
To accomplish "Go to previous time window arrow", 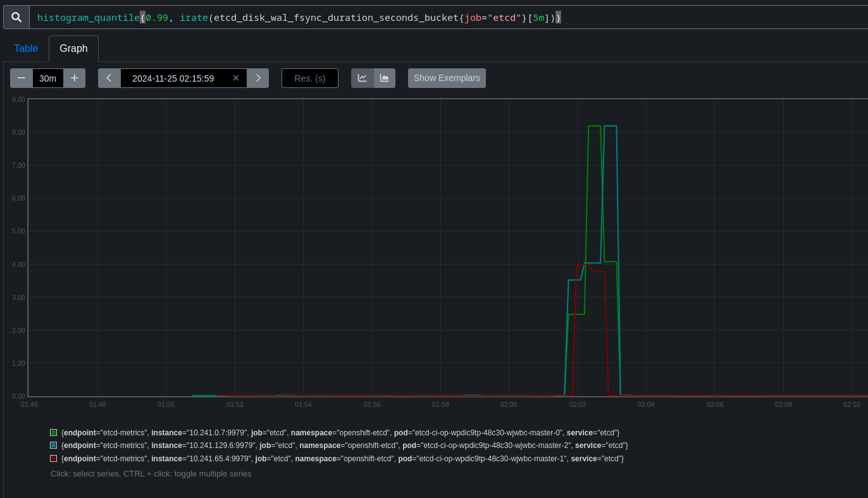I will pyautogui.click(x=109, y=78).
